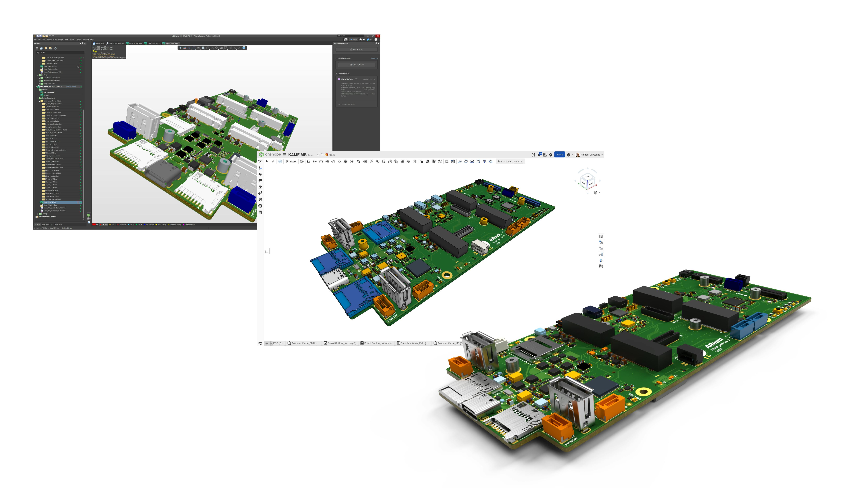
Task: Open the Onshape hamburger menu beside KAME MB
Action: tap(285, 155)
